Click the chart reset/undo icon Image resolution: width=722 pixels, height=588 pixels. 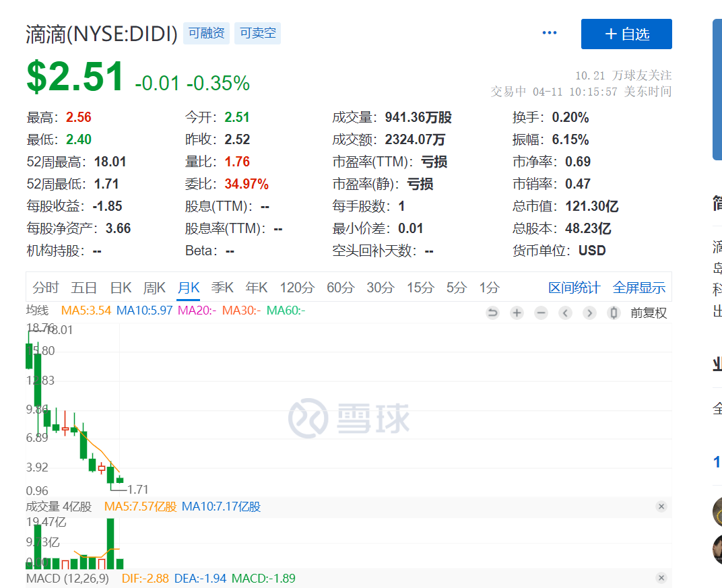pos(493,313)
